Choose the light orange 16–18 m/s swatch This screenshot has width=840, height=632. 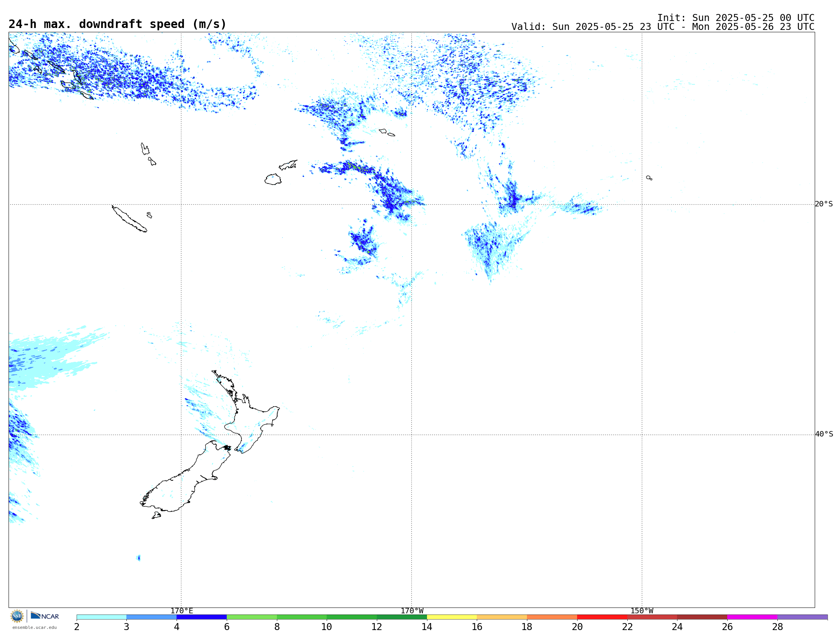pos(502,617)
